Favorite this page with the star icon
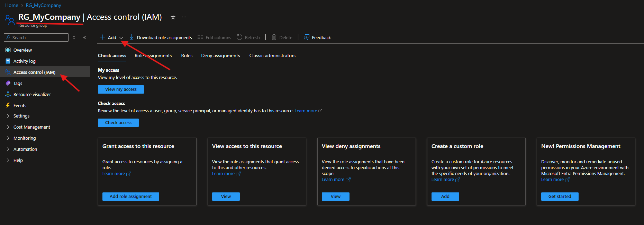This screenshot has height=225, width=644. [x=173, y=17]
